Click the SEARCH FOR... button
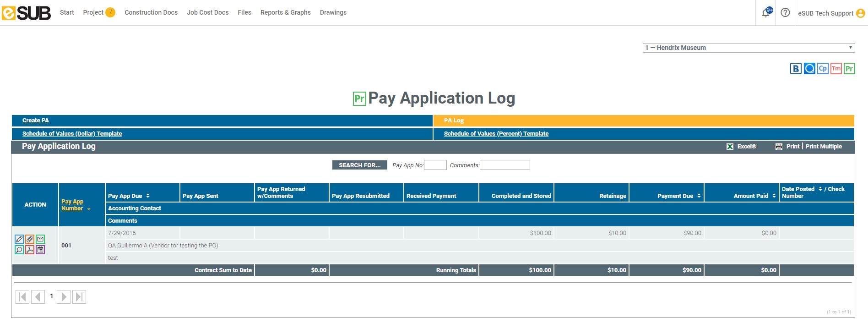This screenshot has height=323, width=868. 360,165
